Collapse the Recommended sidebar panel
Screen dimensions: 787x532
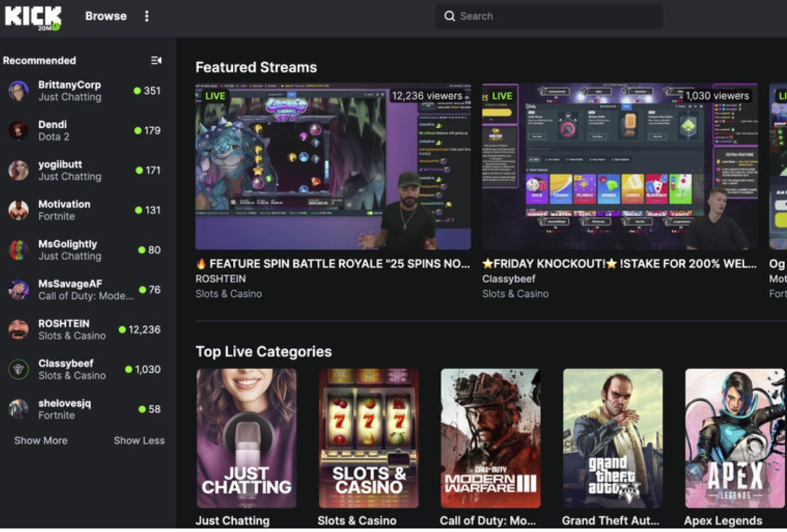pos(156,61)
